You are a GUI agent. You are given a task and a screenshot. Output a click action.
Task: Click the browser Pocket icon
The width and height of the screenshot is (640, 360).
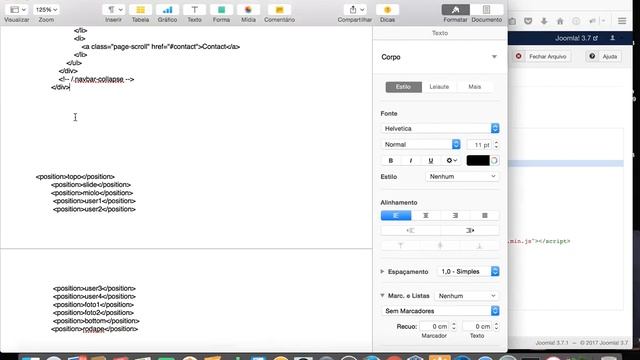pyautogui.click(x=528, y=21)
